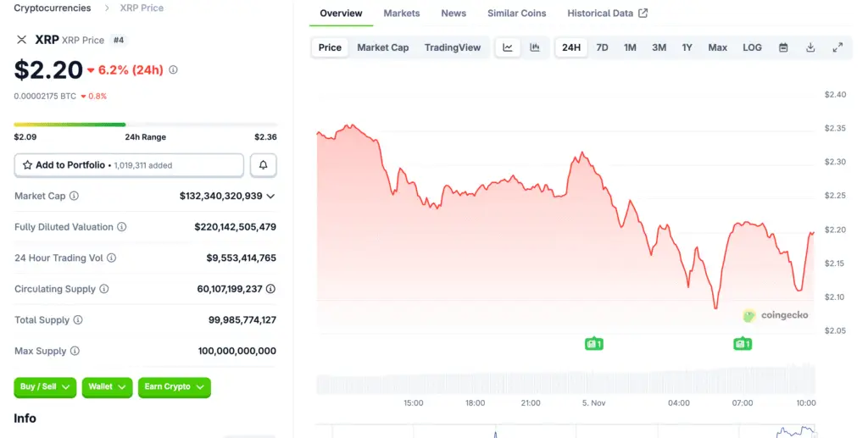
Task: Click the 24h Range price bar
Action: [145, 125]
